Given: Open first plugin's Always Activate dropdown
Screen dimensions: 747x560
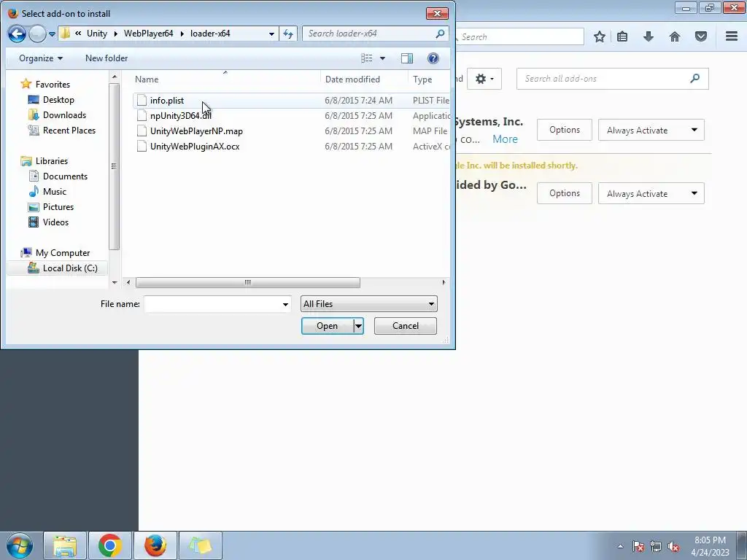Looking at the screenshot, I should 651,130.
